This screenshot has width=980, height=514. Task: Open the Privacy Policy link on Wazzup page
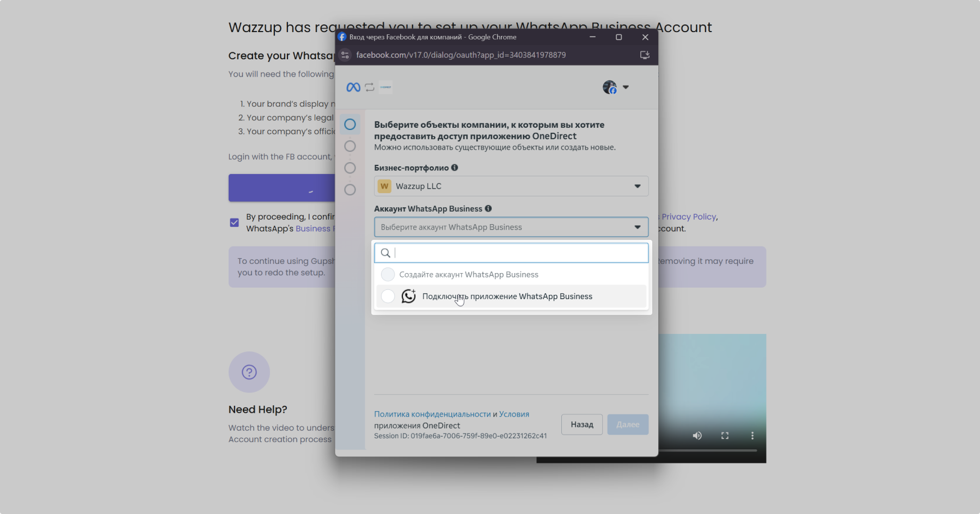pyautogui.click(x=689, y=216)
